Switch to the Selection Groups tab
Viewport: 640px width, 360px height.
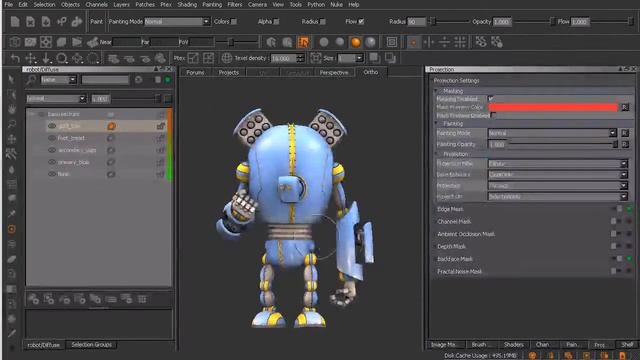pyautogui.click(x=91, y=344)
